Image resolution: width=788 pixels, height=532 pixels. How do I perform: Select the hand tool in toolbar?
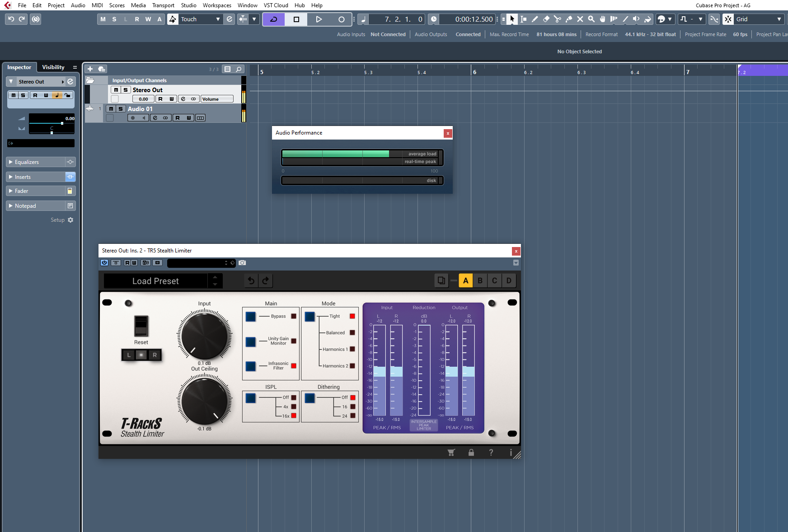click(x=602, y=19)
